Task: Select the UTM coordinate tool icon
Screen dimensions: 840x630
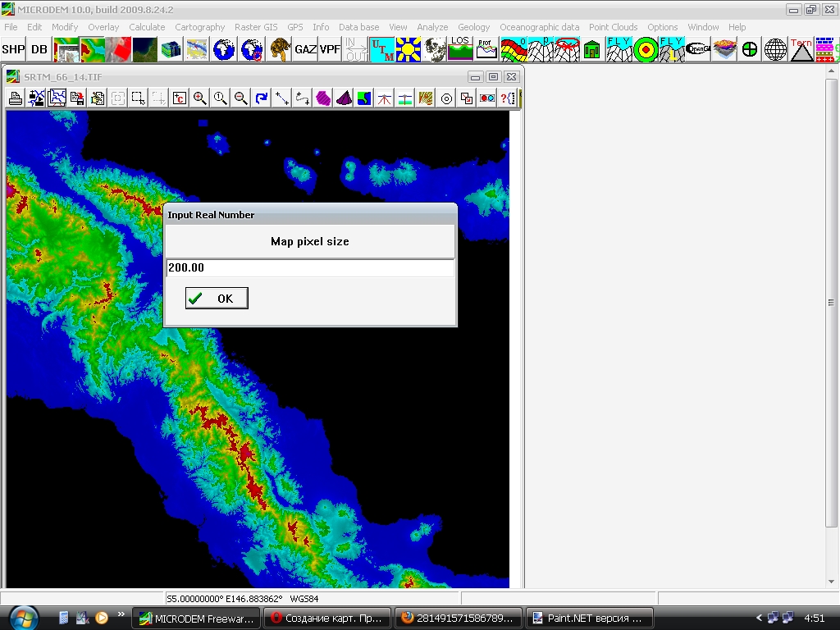Action: click(382, 50)
